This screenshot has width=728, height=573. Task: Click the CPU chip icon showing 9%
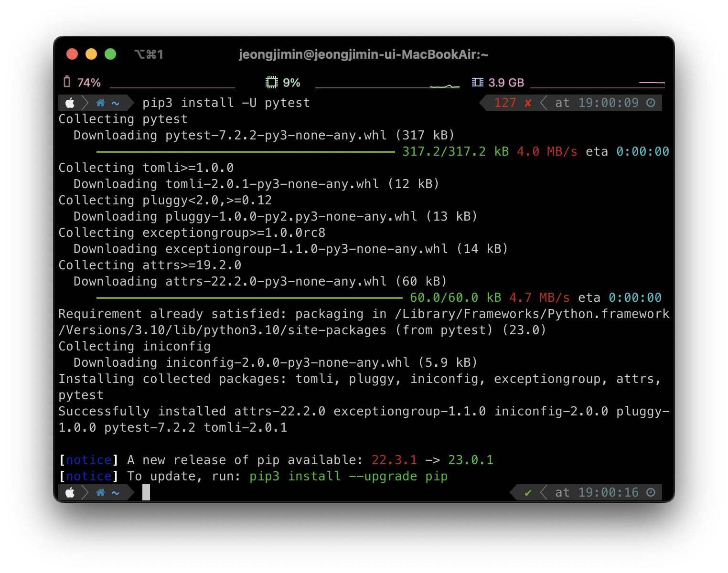coord(271,82)
